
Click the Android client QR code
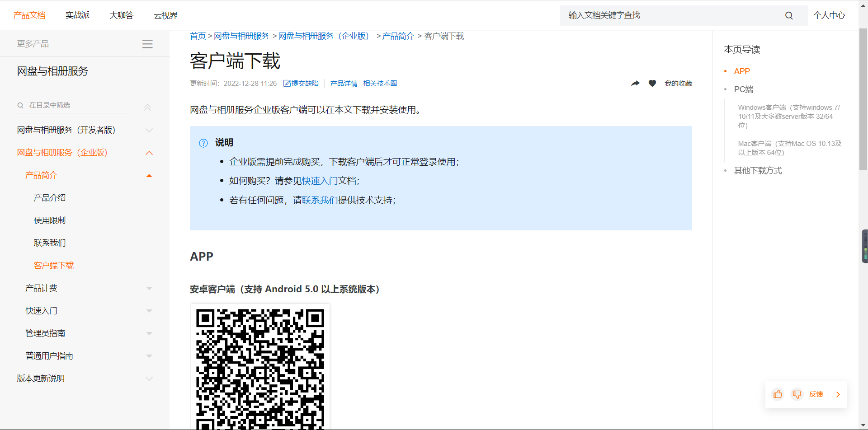point(260,368)
